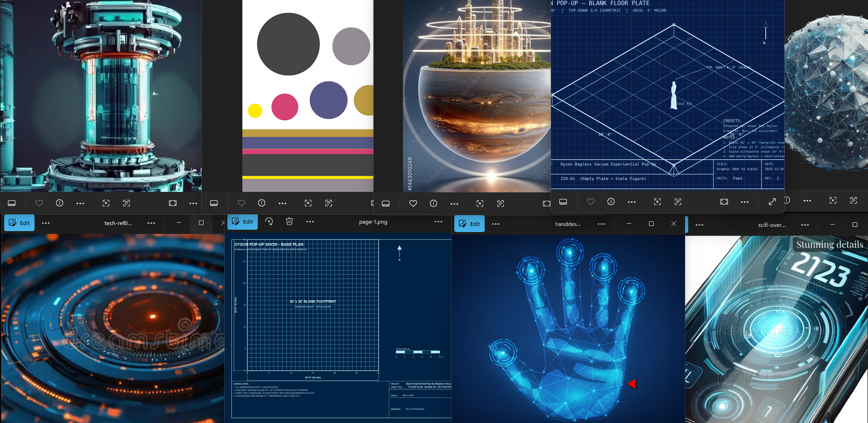The height and width of the screenshot is (423, 868).
Task: Fit tech tower image to window
Action: click(173, 203)
